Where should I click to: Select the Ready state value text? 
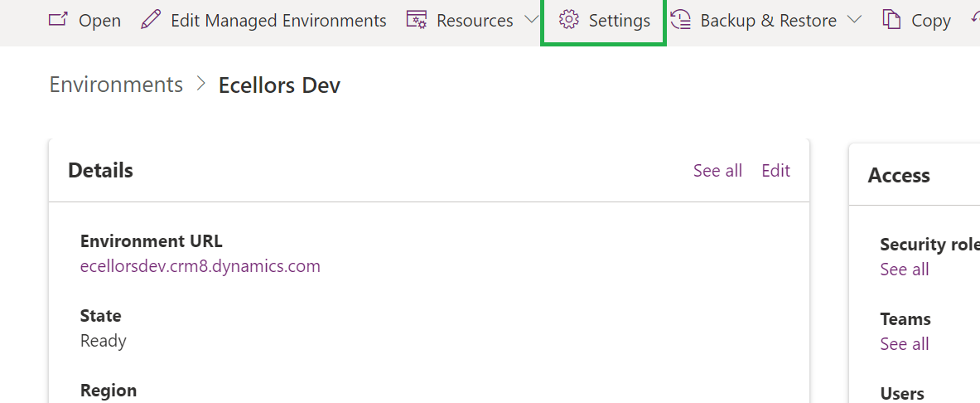(104, 341)
